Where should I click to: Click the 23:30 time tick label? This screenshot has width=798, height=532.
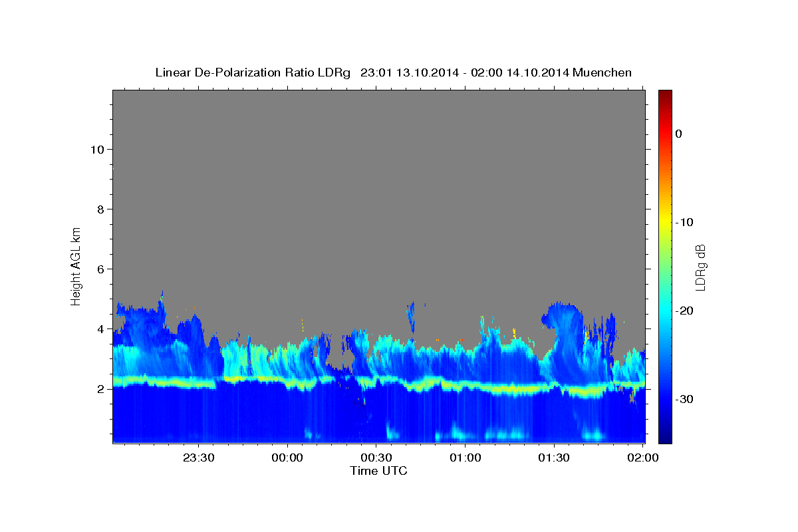[199, 458]
